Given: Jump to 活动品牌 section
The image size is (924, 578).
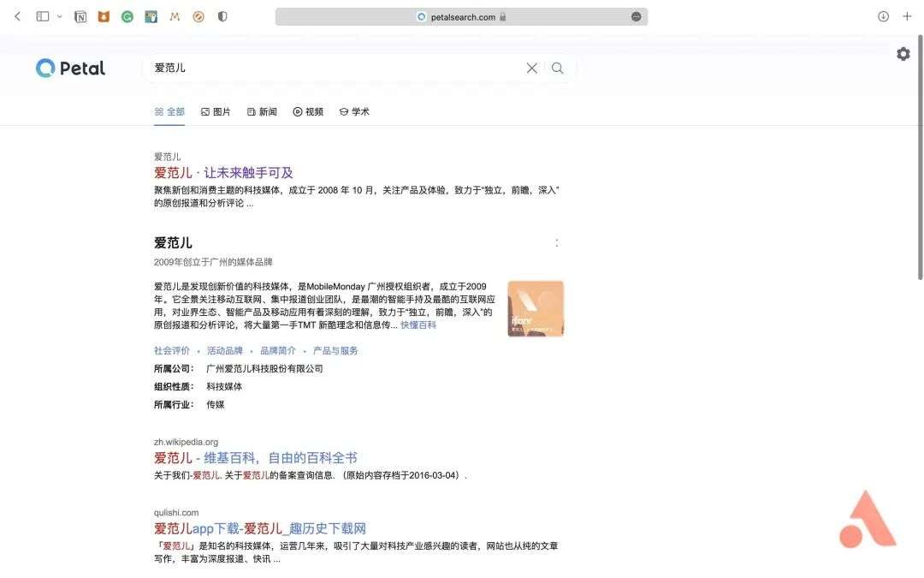Looking at the screenshot, I should [224, 350].
